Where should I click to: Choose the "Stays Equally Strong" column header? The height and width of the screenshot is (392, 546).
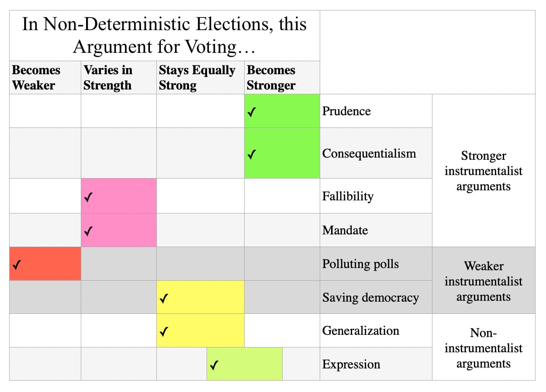click(197, 78)
